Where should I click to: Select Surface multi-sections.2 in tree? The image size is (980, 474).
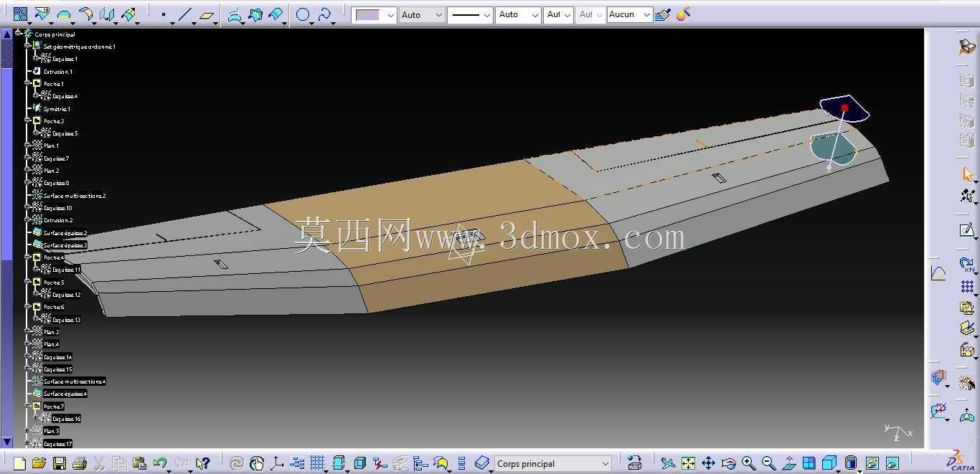(x=75, y=196)
